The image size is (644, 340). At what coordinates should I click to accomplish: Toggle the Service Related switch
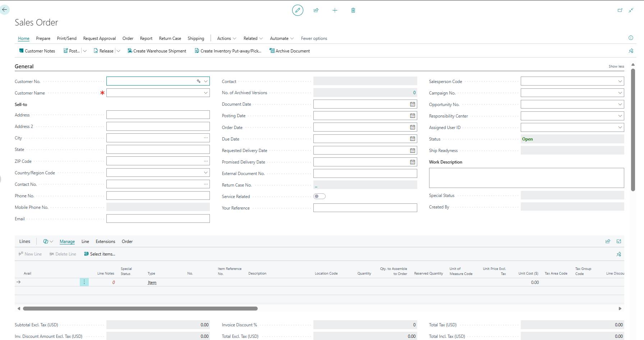319,196
